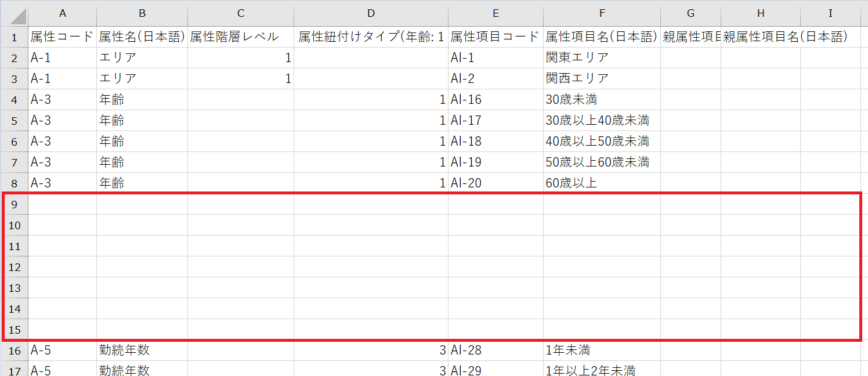Select the cell containing 関東エリア
Viewport: 868px width, 376px height.
(602, 57)
